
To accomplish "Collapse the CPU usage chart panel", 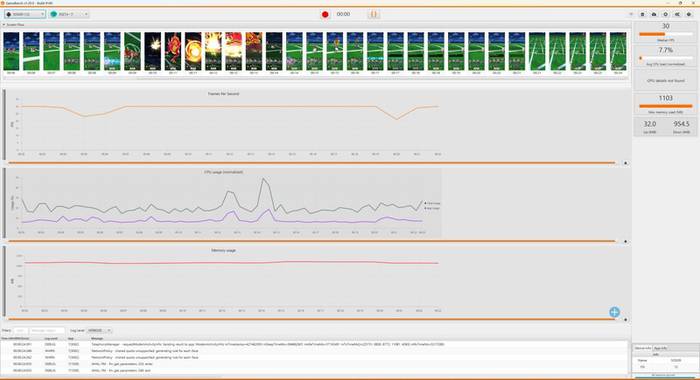I will click(625, 242).
